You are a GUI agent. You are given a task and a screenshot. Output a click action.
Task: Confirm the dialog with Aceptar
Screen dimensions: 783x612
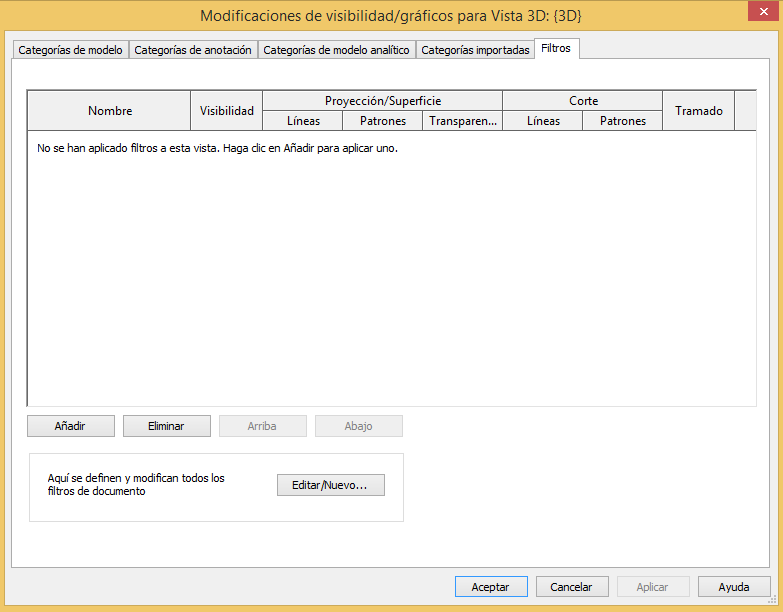tap(491, 587)
